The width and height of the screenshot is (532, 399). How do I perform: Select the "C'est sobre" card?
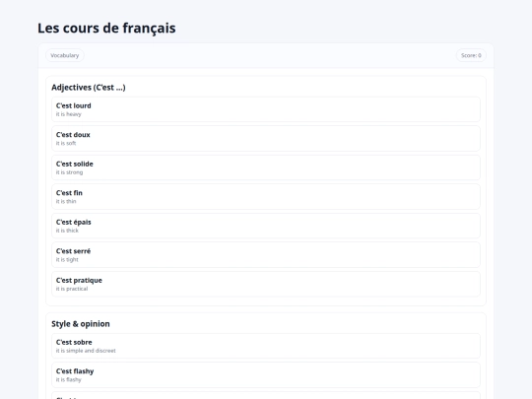[266, 346]
